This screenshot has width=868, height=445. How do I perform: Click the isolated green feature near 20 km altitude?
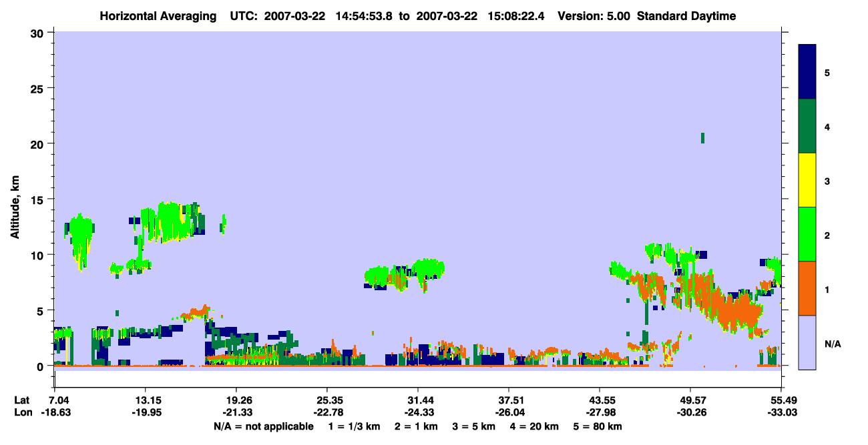702,138
